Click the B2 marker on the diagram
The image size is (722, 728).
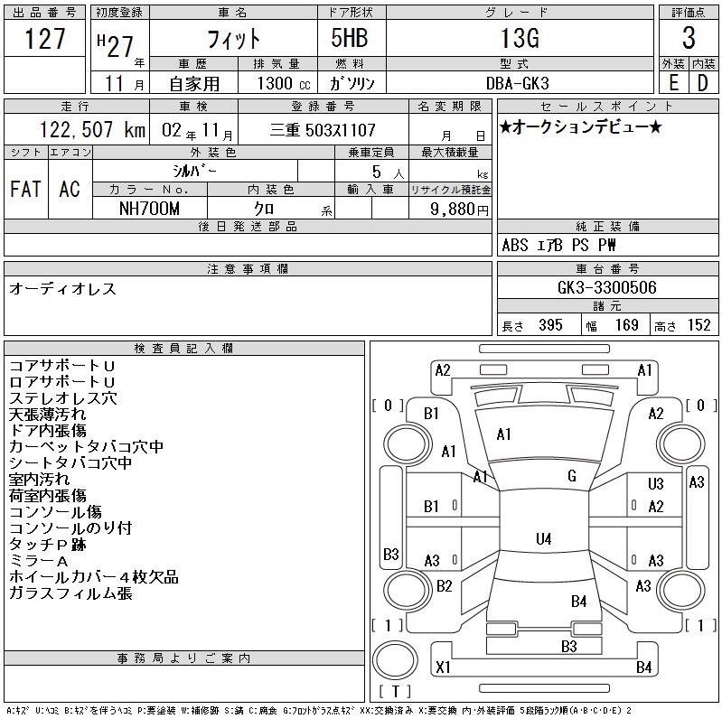[x=444, y=586]
